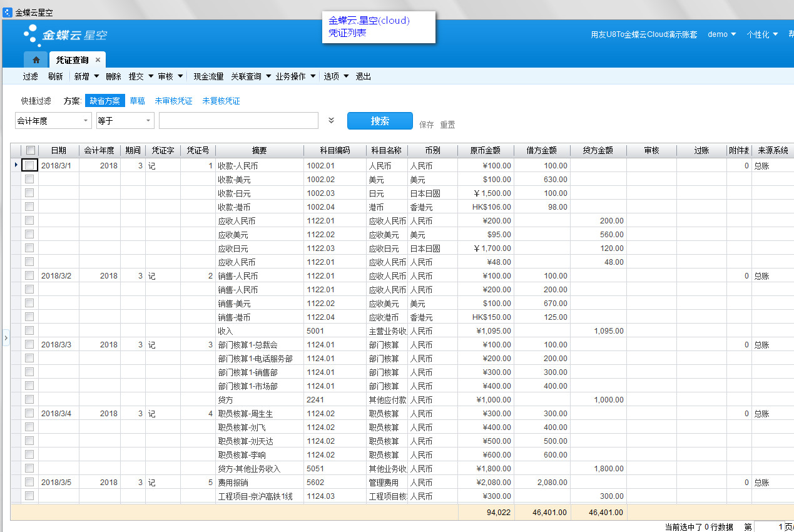Check the voucher 2 row checkbox (2018/3/2)
This screenshot has width=794, height=532.
point(29,275)
